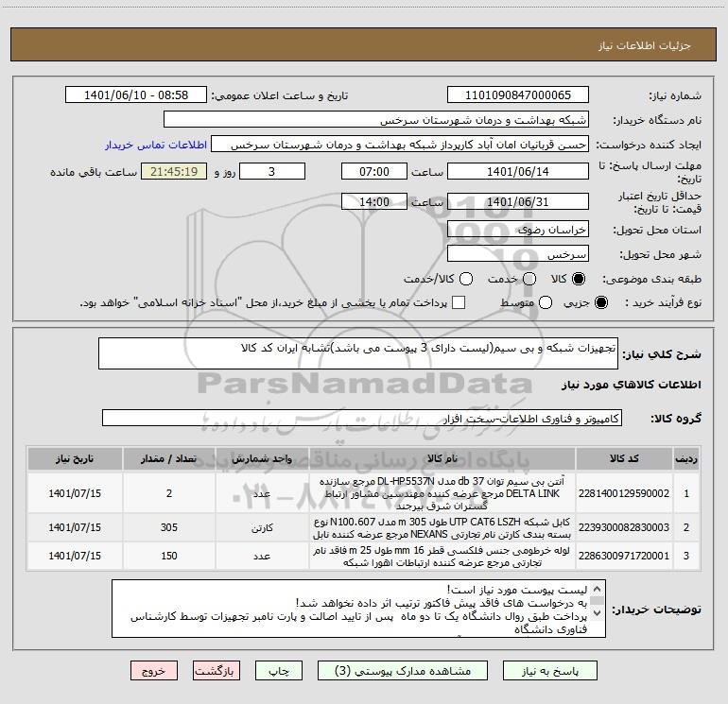Click the remaining time countdown 21:45:19

[x=174, y=171]
